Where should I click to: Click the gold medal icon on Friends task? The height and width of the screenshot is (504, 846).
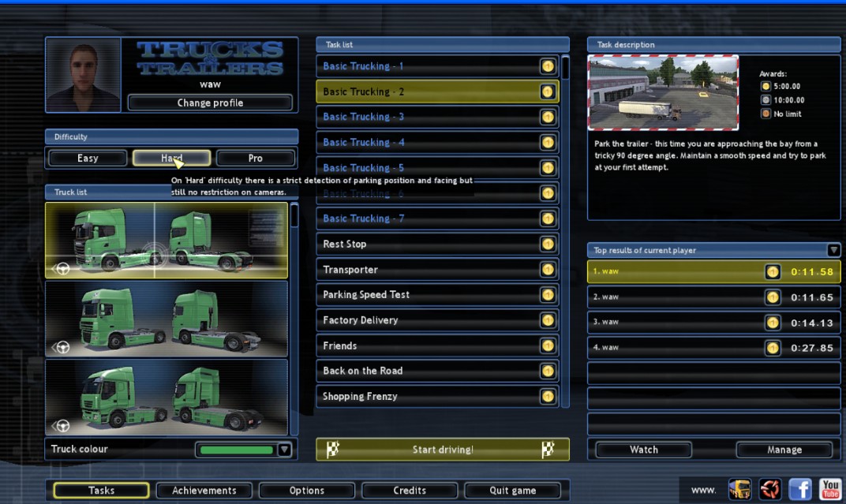point(548,345)
